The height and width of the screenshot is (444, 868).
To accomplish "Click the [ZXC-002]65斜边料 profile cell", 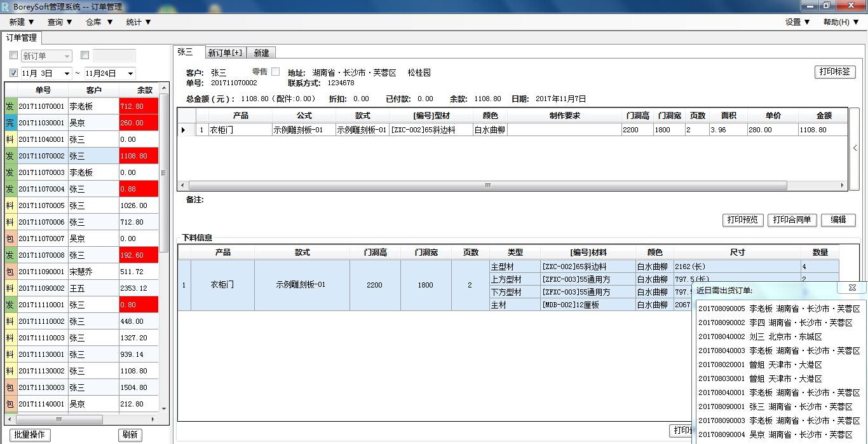I will 431,130.
